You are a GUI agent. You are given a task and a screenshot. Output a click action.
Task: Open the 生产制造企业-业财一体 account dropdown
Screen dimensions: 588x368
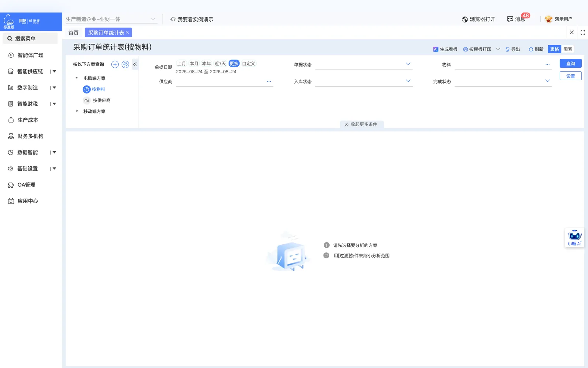point(111,19)
